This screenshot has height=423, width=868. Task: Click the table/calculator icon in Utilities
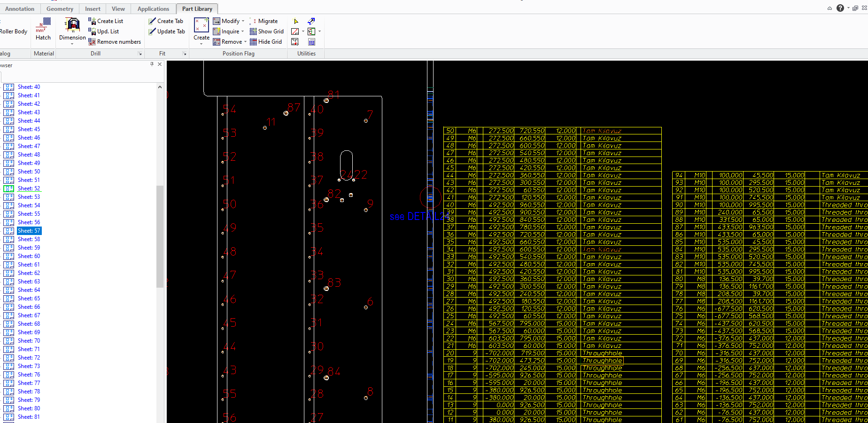coord(311,42)
